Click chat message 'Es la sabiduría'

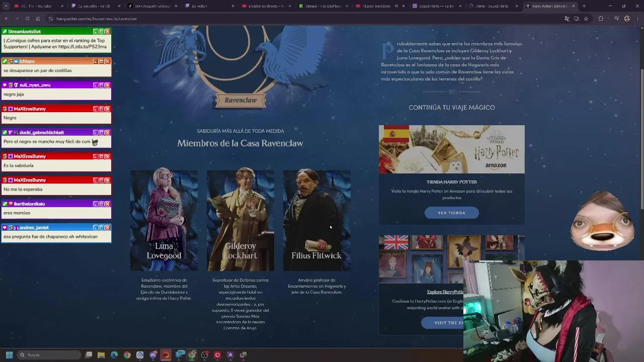pyautogui.click(x=19, y=165)
